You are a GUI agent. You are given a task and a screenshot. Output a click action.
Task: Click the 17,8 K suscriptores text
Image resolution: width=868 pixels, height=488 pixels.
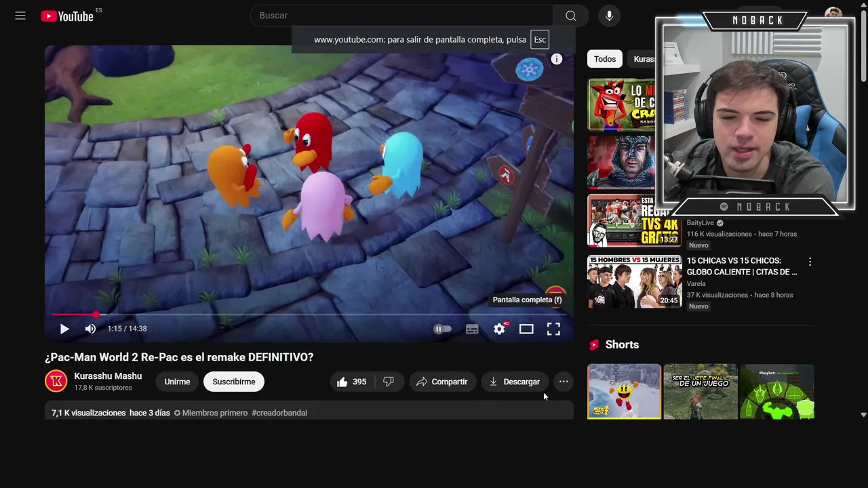(x=103, y=388)
